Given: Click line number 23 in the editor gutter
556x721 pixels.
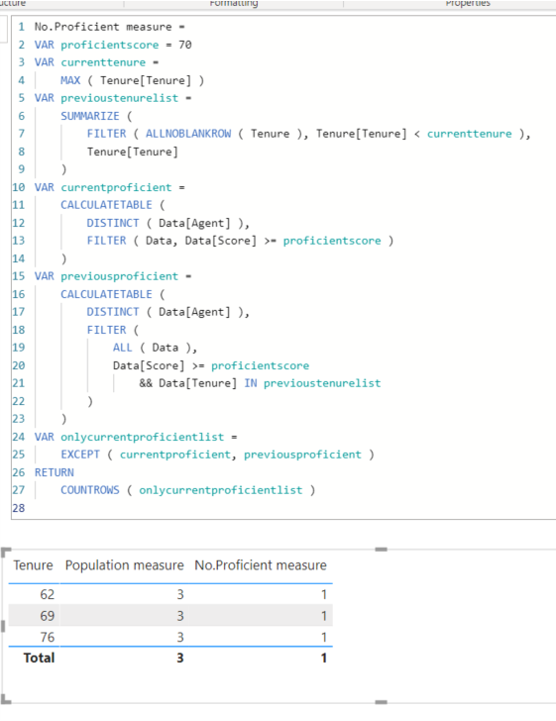Looking at the screenshot, I should [x=18, y=419].
